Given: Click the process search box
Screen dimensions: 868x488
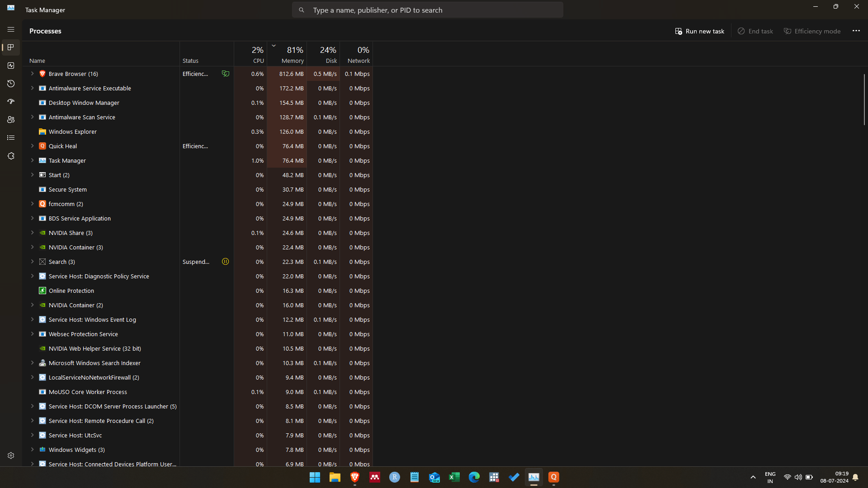Looking at the screenshot, I should [x=428, y=10].
